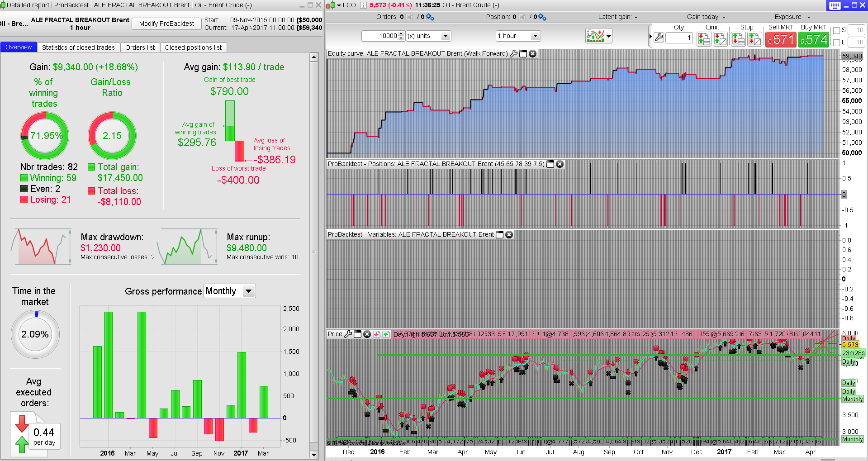868x461 pixels.
Task: Open the indicators chart icon in toolbar
Action: point(595,36)
